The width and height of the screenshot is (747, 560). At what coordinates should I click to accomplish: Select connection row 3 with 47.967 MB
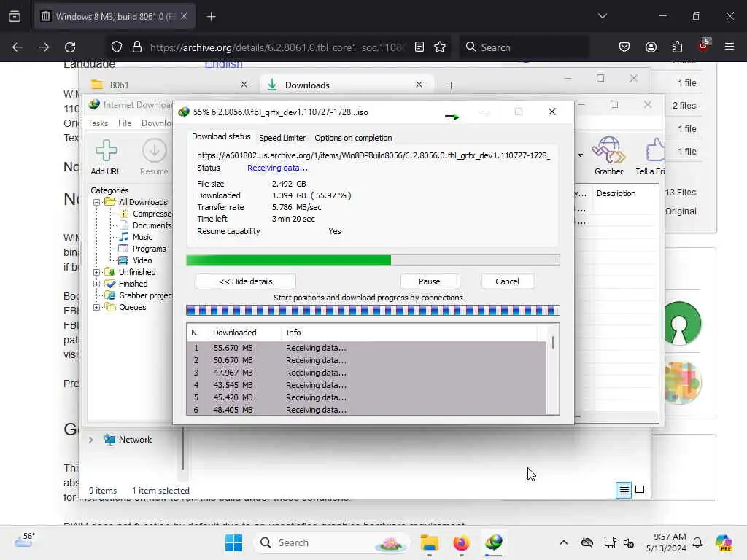(366, 373)
